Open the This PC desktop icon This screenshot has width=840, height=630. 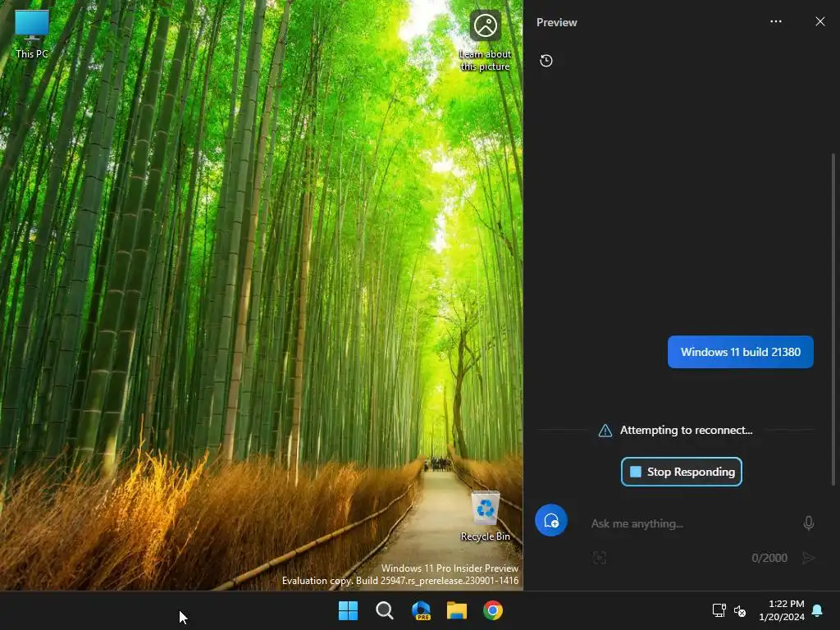[32, 34]
